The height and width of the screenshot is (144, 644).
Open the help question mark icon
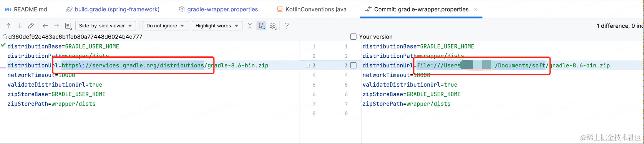click(287, 26)
